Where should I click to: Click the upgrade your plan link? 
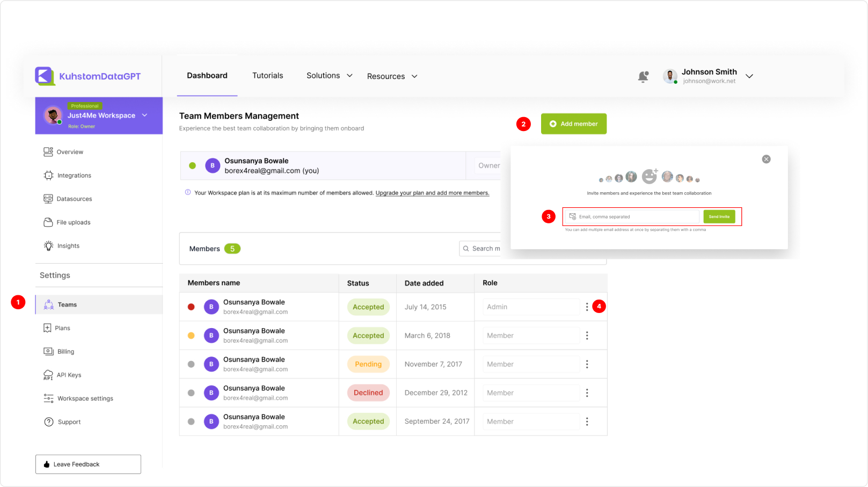432,193
